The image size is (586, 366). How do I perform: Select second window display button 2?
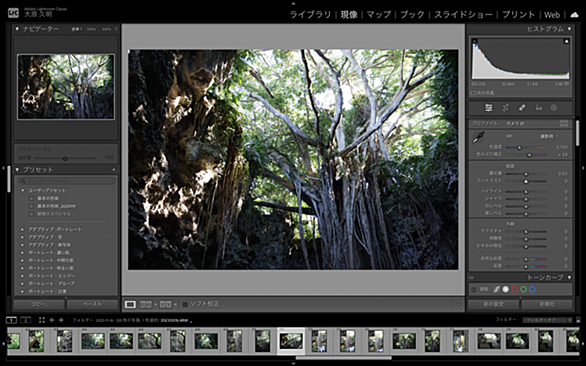(25, 320)
